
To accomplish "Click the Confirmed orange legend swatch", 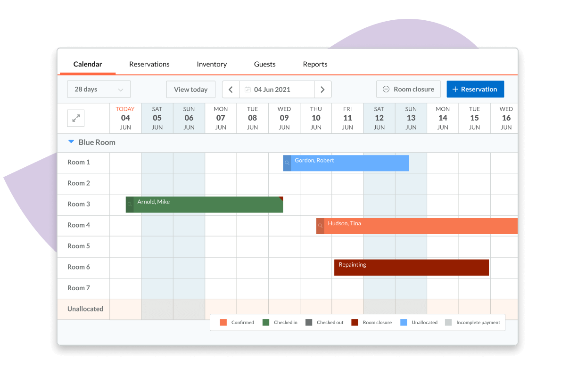I will tap(223, 323).
